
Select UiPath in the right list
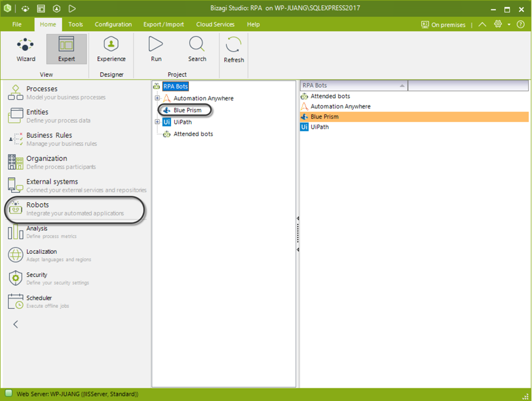320,127
